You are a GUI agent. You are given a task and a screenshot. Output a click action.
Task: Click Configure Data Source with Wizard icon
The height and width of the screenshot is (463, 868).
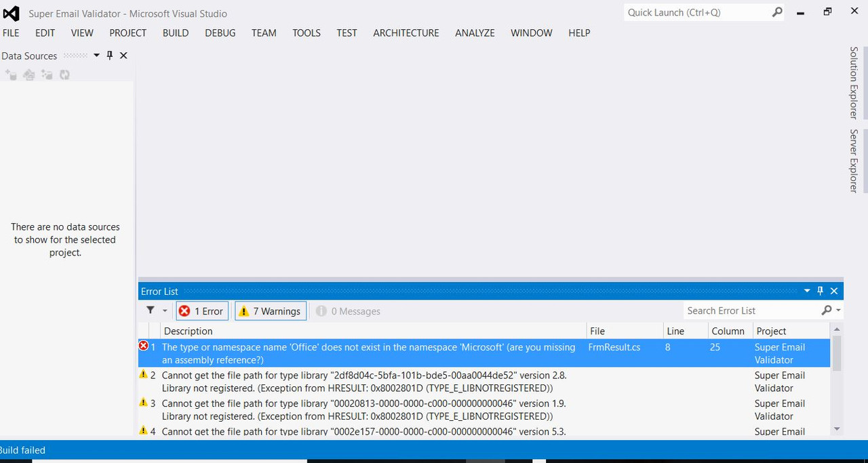point(47,75)
